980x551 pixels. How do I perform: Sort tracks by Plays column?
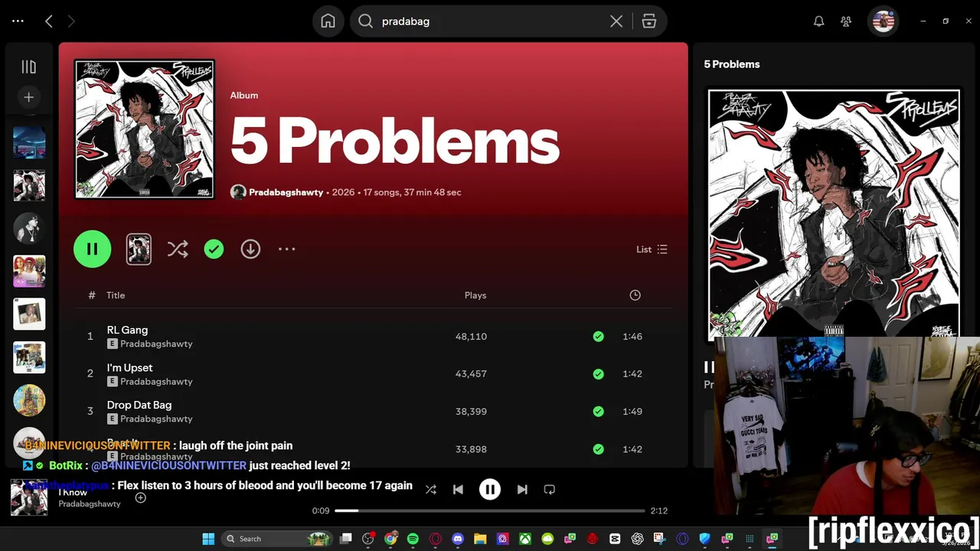click(x=475, y=295)
